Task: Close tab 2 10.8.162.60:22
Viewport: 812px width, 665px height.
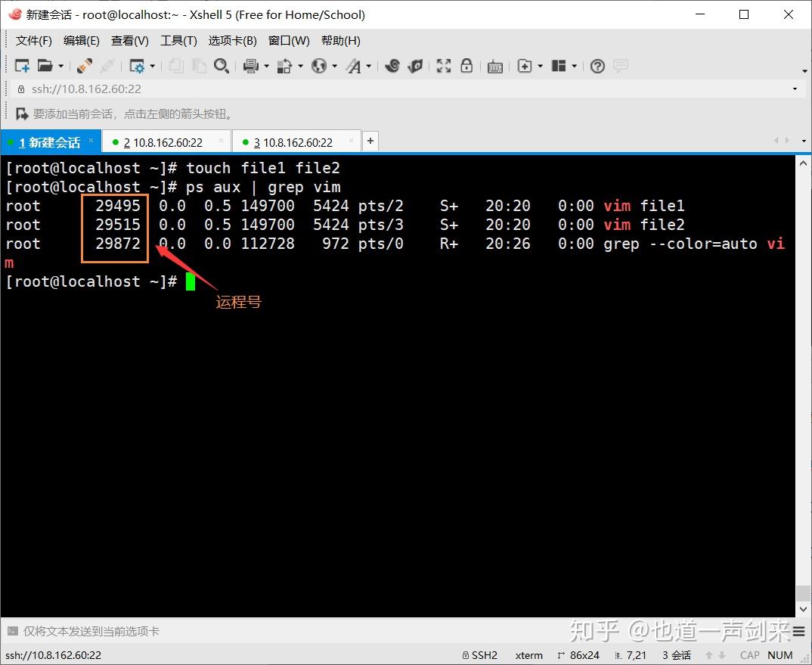Action: click(x=221, y=141)
